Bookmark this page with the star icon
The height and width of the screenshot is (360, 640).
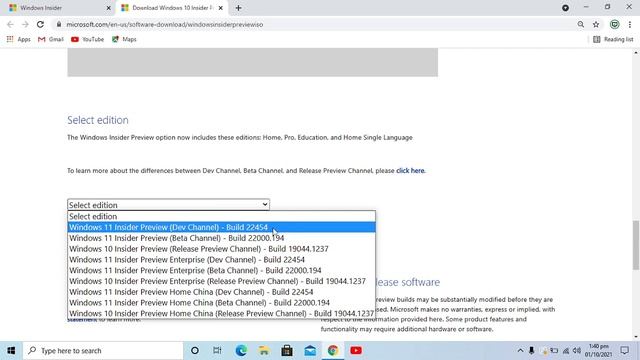pos(596,24)
